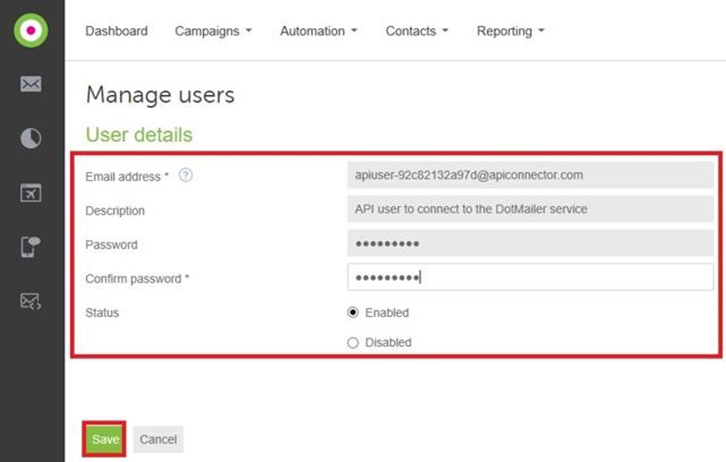Click the Email address input field
726x462 pixels.
[x=529, y=176]
